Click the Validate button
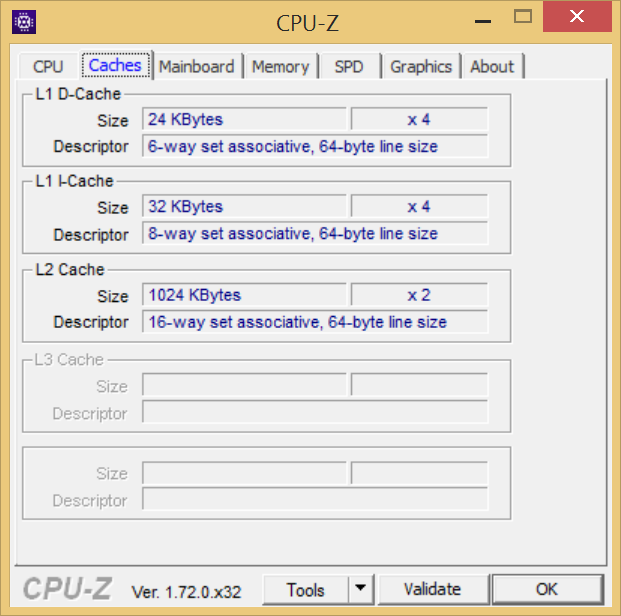 pyautogui.click(x=432, y=589)
